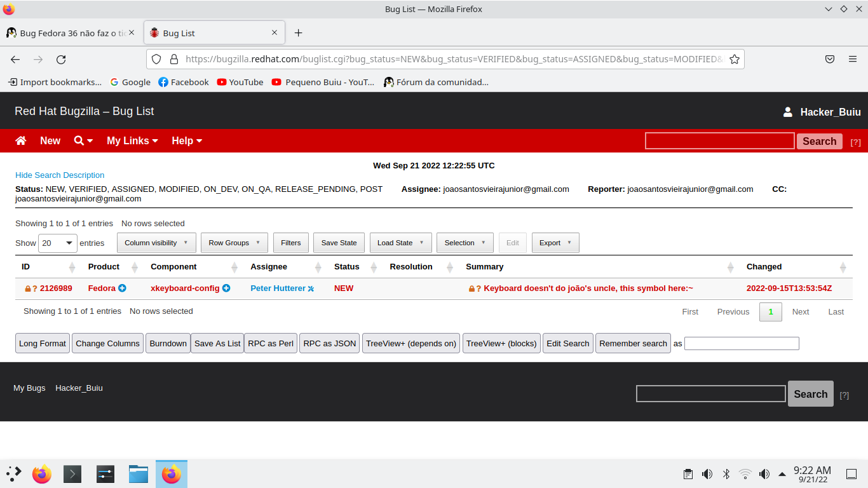
Task: Click Hide Search Description link
Action: pos(60,175)
